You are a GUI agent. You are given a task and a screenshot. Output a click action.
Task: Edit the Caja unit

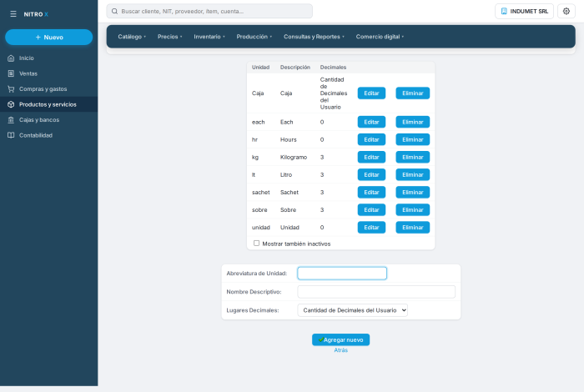pos(371,93)
